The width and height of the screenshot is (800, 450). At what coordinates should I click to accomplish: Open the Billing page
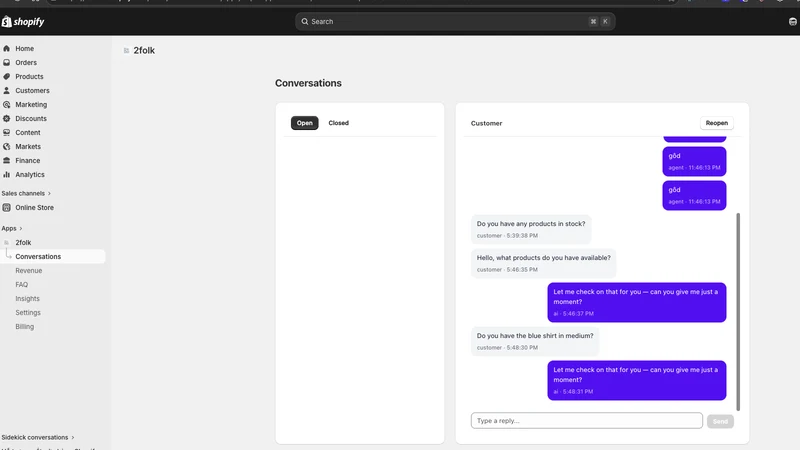pos(24,327)
